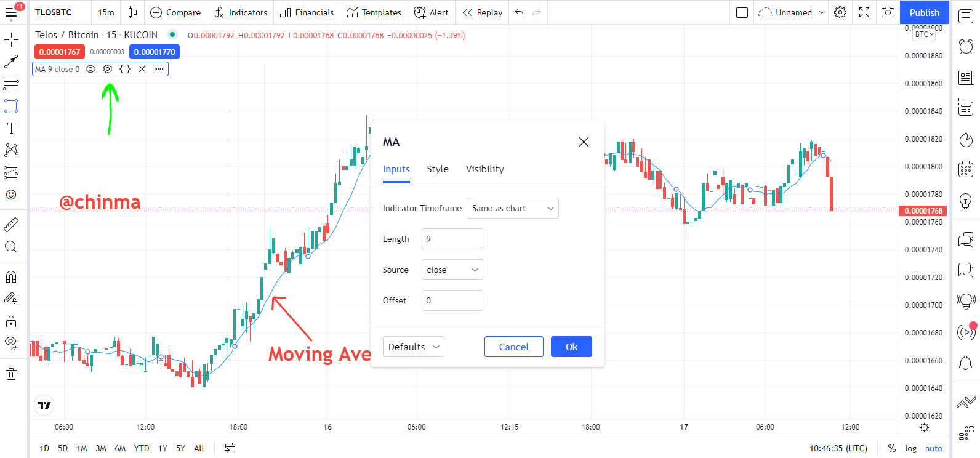The image size is (980, 458).
Task: Switch to the Style tab
Action: (438, 169)
